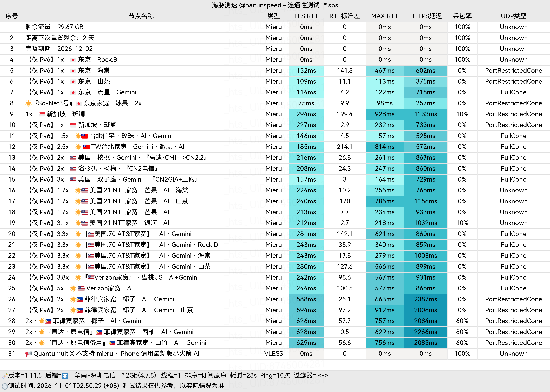Click the 测试时间 timestamp text
This screenshot has width=550, height=392.
pyautogui.click(x=64, y=386)
